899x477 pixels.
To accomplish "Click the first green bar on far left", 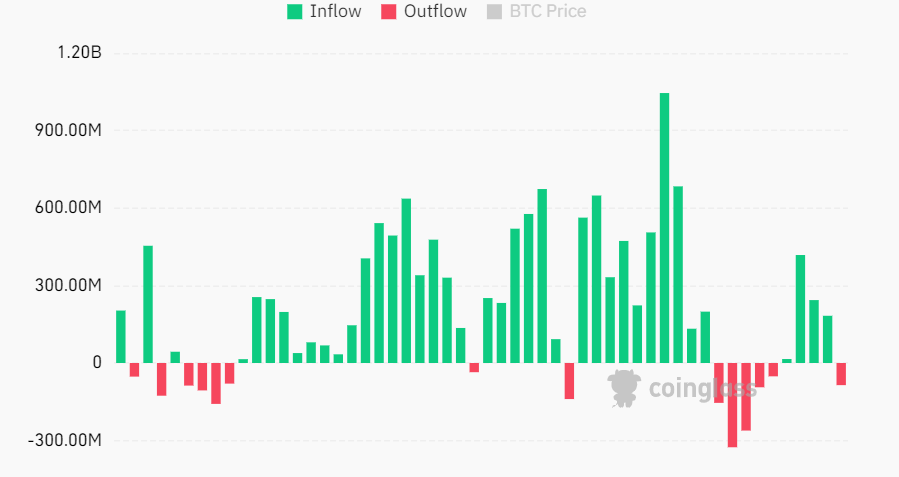I will click(x=121, y=336).
